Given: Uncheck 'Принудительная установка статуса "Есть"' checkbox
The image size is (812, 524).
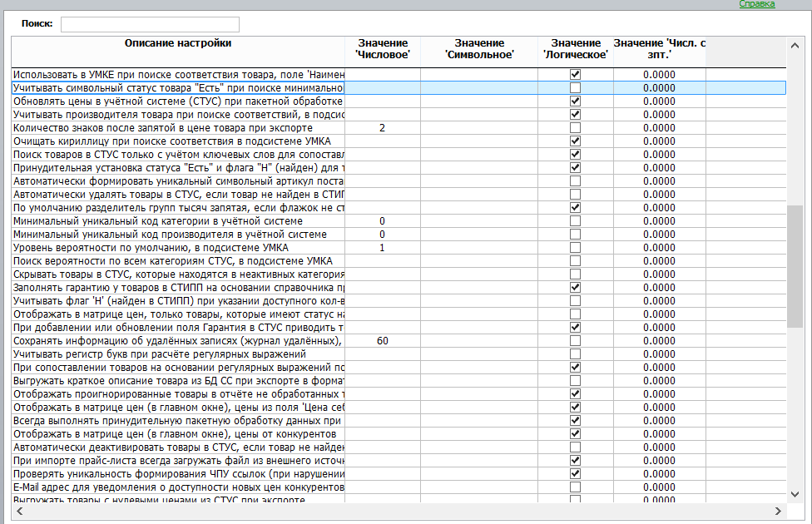Looking at the screenshot, I should pos(576,168).
